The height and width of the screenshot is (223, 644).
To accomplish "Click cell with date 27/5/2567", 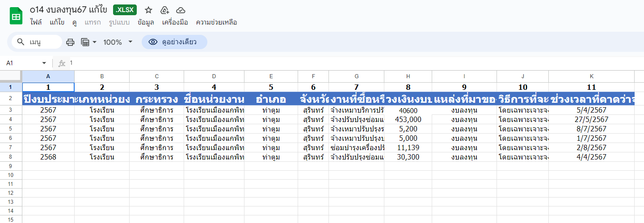I will coord(592,119).
